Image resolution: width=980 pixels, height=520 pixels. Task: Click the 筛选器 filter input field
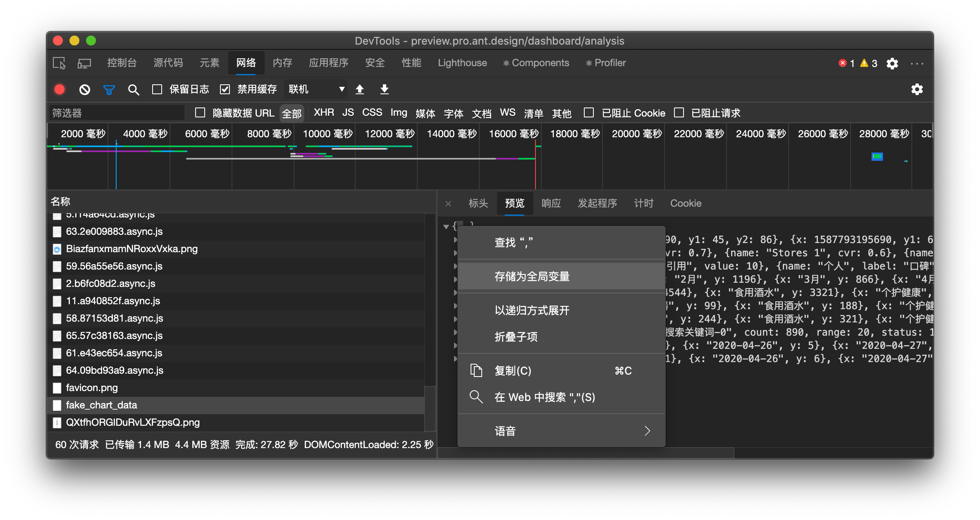point(117,113)
